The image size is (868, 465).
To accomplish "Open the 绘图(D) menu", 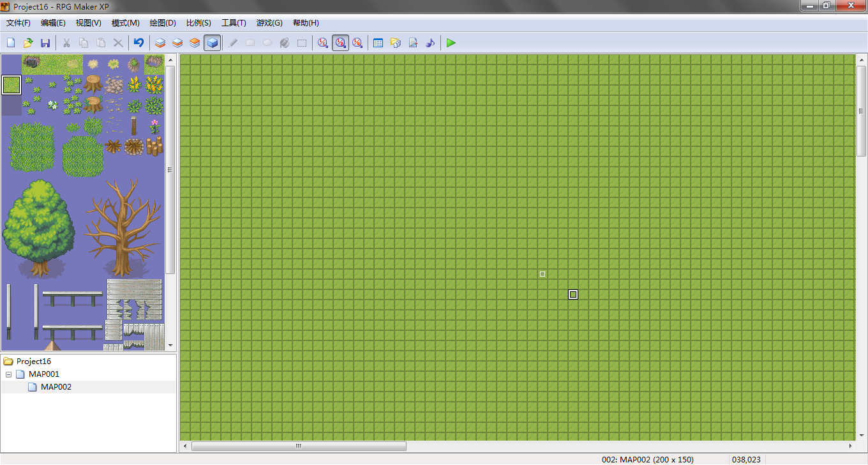I will (162, 23).
